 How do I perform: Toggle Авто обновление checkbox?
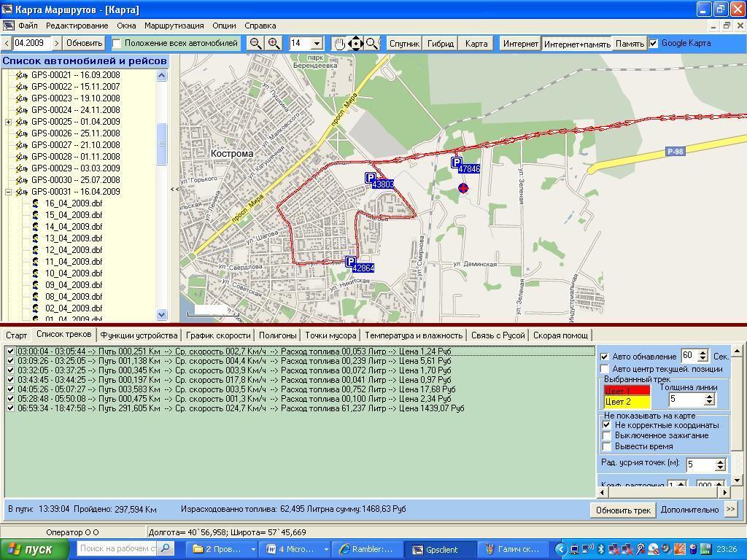605,357
